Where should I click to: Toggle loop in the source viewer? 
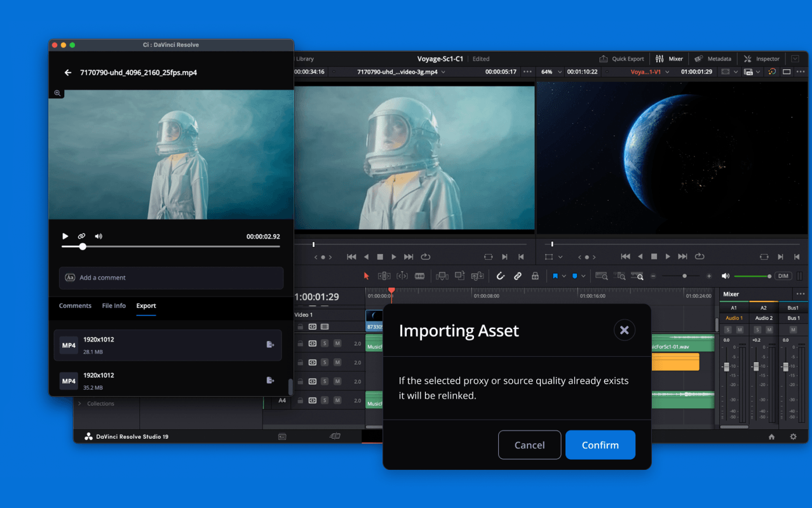(x=426, y=257)
